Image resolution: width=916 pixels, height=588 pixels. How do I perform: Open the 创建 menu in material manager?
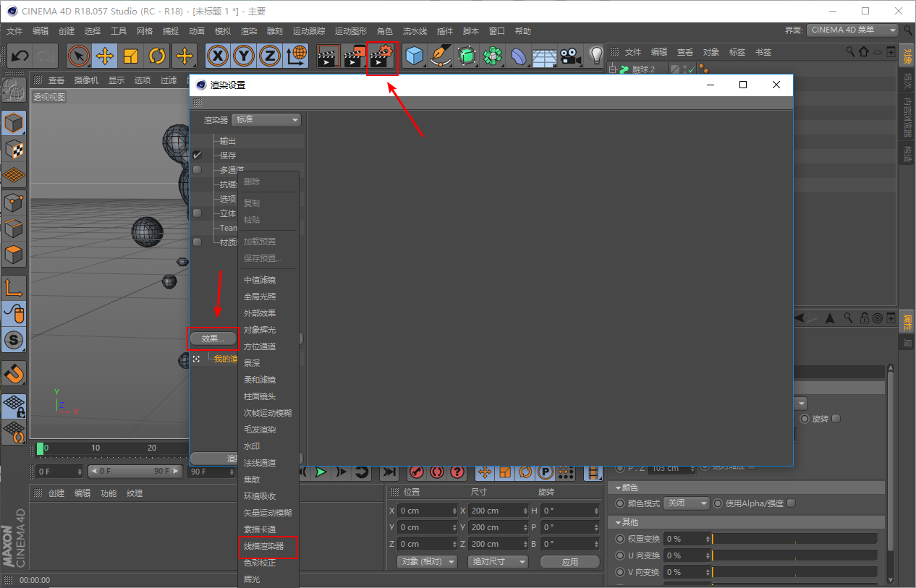coord(56,493)
